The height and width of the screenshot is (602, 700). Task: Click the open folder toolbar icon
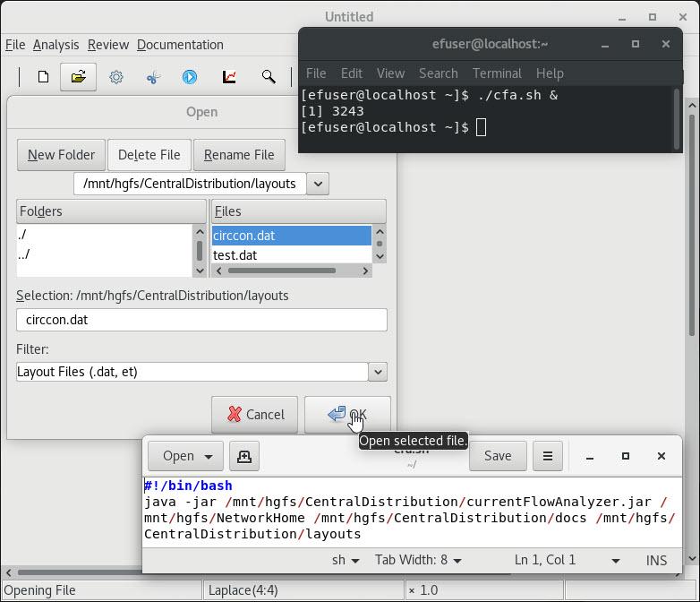[x=79, y=78]
